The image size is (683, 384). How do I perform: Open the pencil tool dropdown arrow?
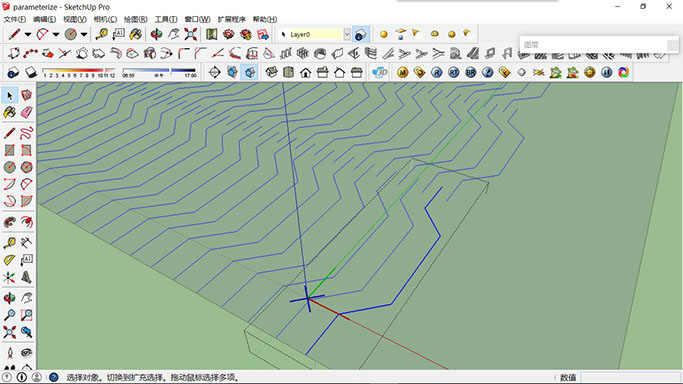[27, 34]
